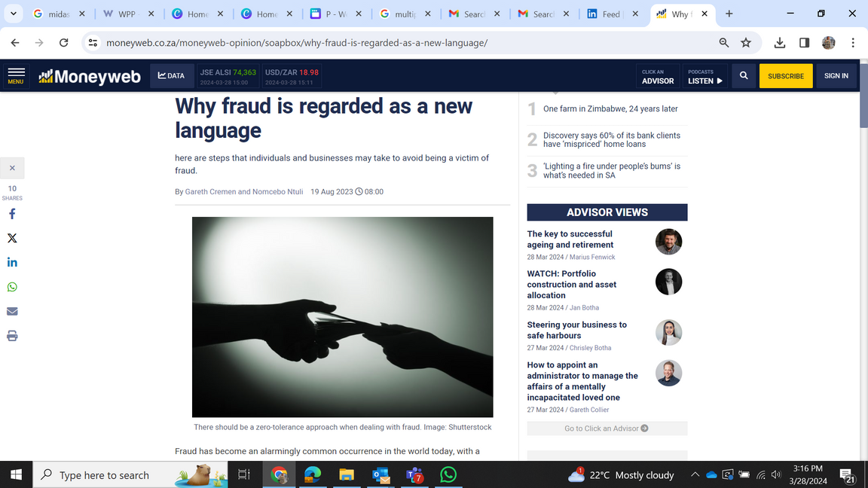
Task: Share article on LinkedIn icon
Action: pos(12,262)
